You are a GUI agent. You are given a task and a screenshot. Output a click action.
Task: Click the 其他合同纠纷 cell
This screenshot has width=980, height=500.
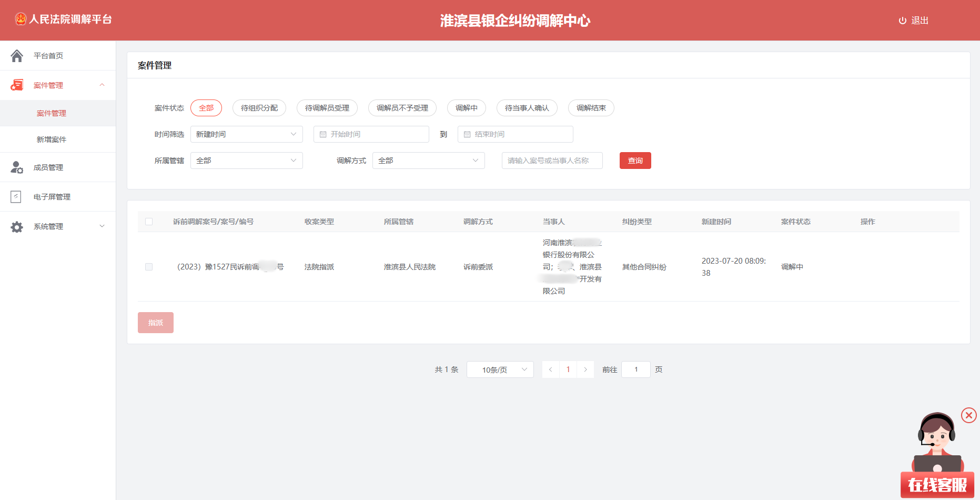coord(644,267)
